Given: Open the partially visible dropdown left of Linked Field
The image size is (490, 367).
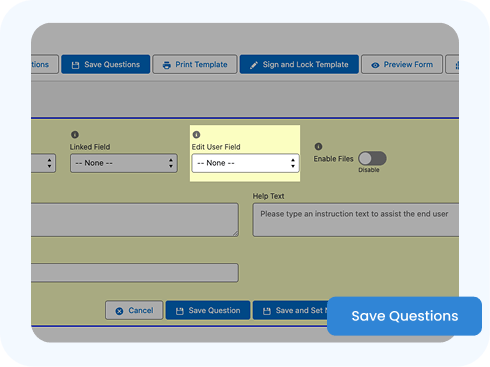Looking at the screenshot, I should coord(43,163).
